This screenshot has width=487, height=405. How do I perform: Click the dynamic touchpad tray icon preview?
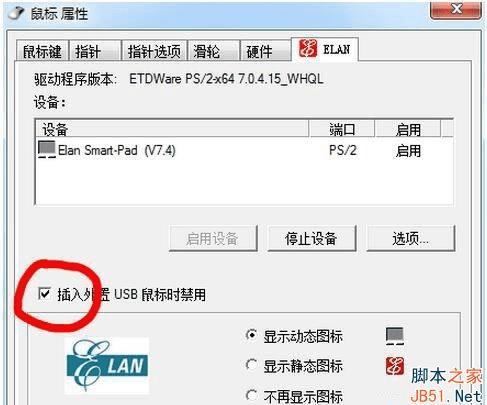pos(395,336)
